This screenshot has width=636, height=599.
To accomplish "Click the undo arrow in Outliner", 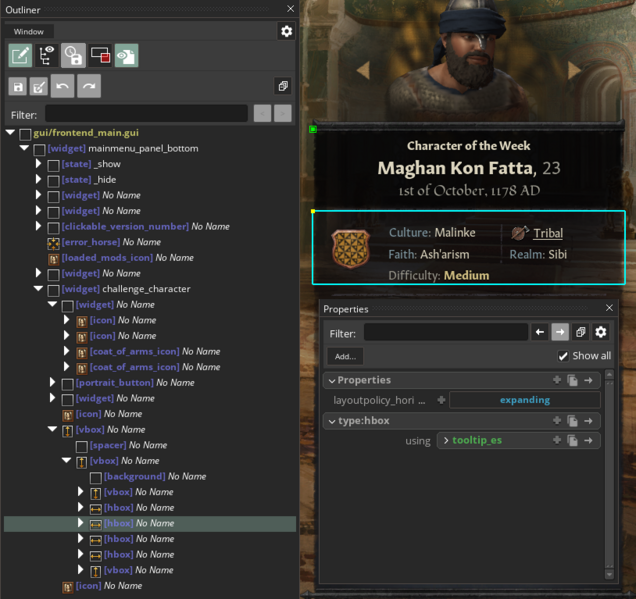I will pyautogui.click(x=63, y=87).
